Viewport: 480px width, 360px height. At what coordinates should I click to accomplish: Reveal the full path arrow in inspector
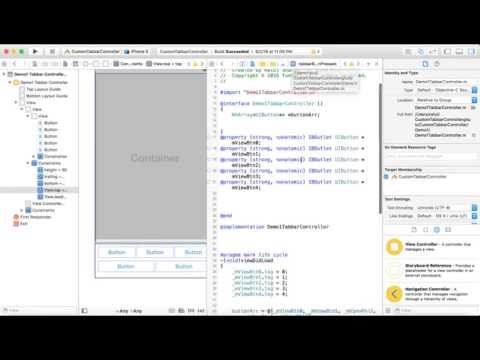tap(474, 135)
